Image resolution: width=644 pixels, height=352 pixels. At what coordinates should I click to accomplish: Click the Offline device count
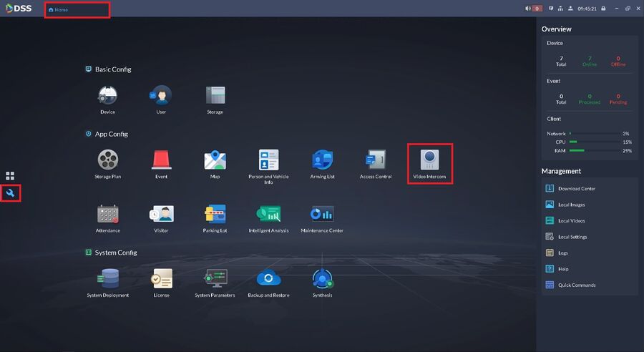[x=618, y=62]
